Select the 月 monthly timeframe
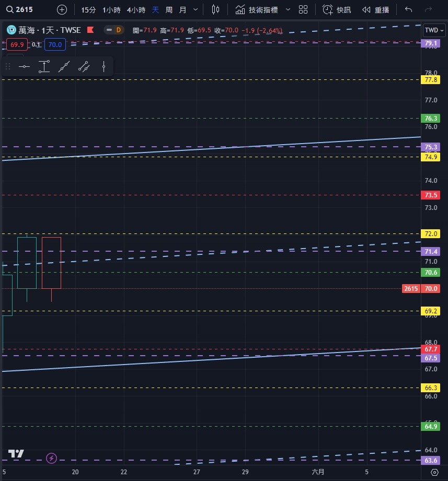Image resolution: width=448 pixels, height=481 pixels. [x=182, y=10]
